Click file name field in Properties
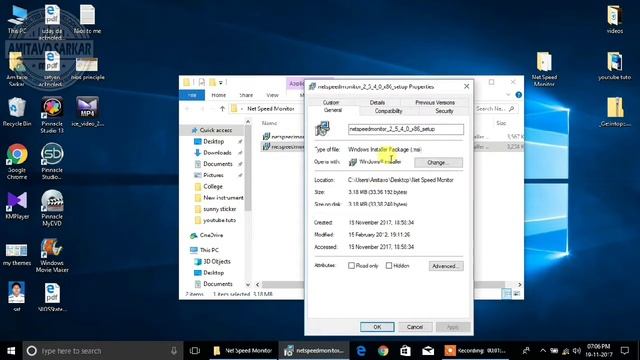 [406, 129]
